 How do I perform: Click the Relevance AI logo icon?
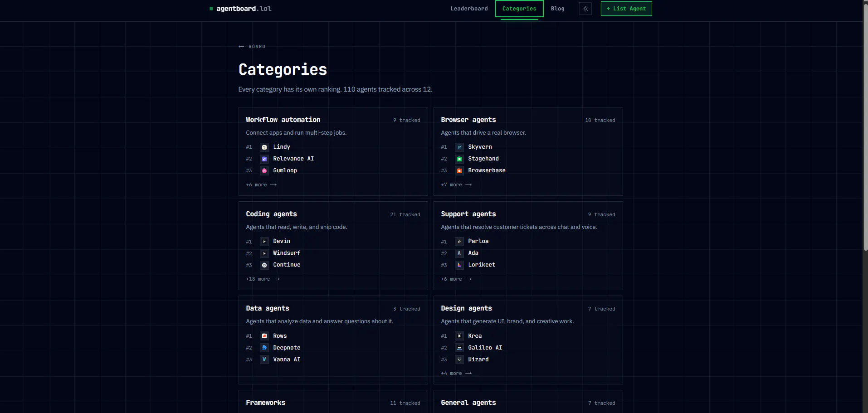click(264, 159)
